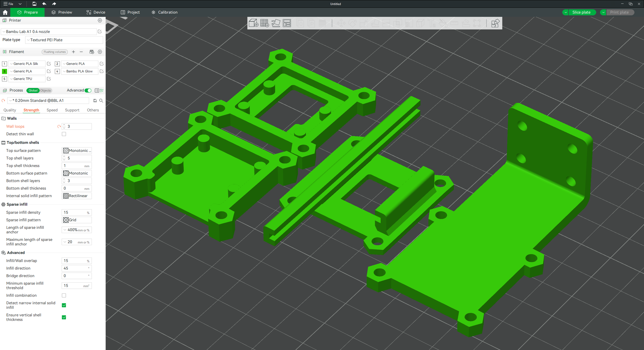Screen dimensions: 644x350
Task: Open the 0.20mm Standard process preset dropdown
Action: tap(48, 101)
